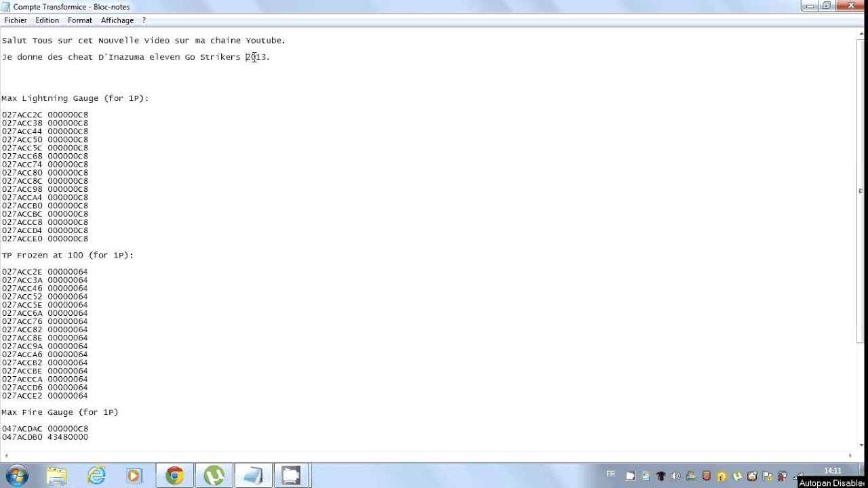This screenshot has width=868, height=488.
Task: Click the line '027ACC5C 000000C8'
Action: 45,148
